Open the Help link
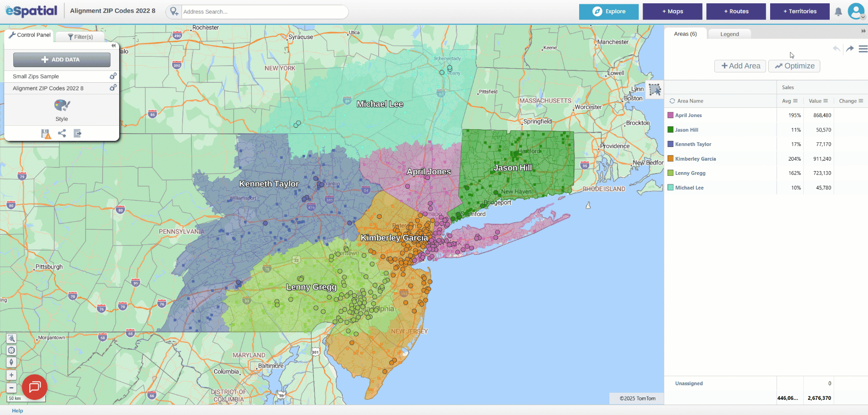The width and height of the screenshot is (868, 415). click(x=17, y=411)
